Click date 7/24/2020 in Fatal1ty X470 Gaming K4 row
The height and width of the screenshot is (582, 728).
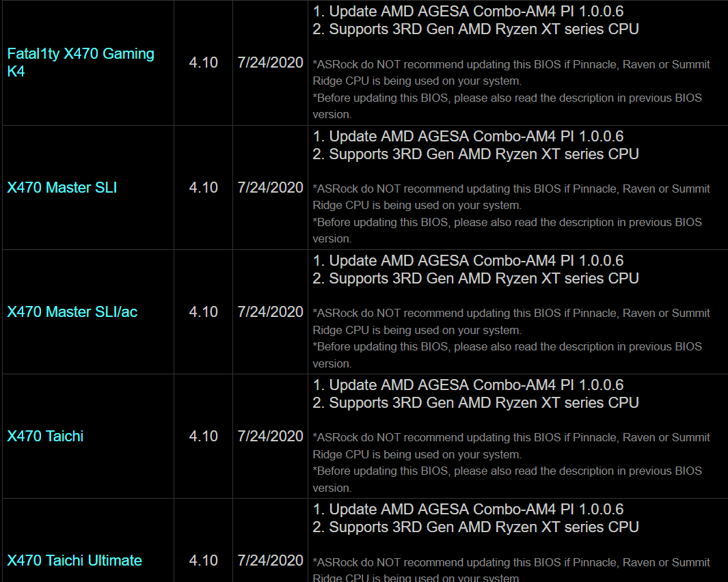[270, 63]
